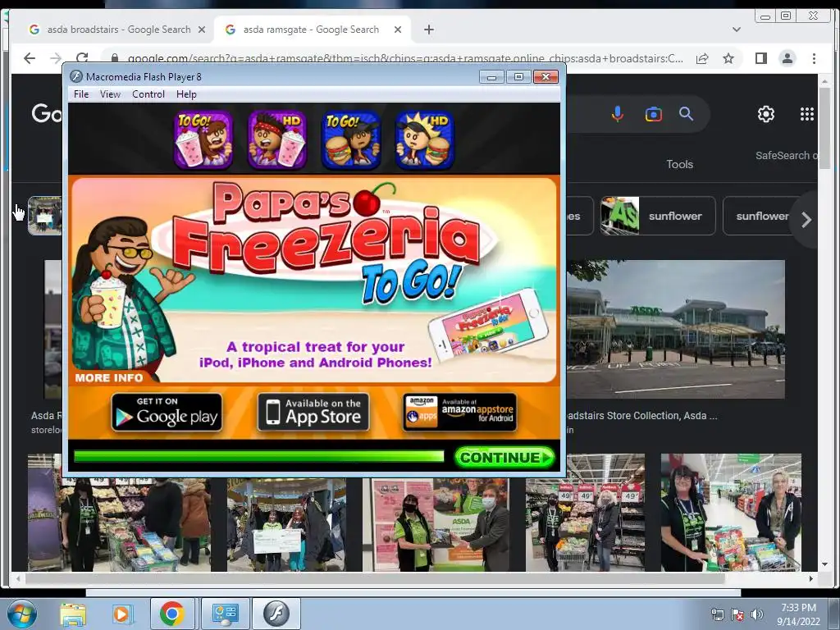Click the Chrome taskbar icon
This screenshot has height=630, width=840.
tap(172, 614)
